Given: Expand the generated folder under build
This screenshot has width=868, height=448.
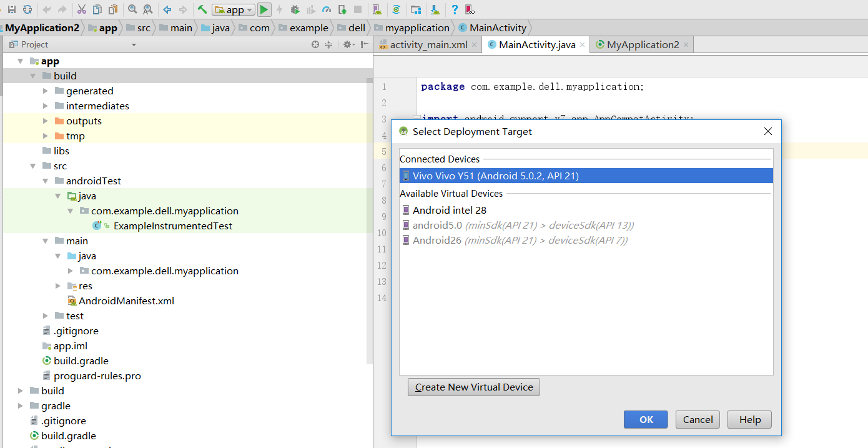Looking at the screenshot, I should [44, 91].
